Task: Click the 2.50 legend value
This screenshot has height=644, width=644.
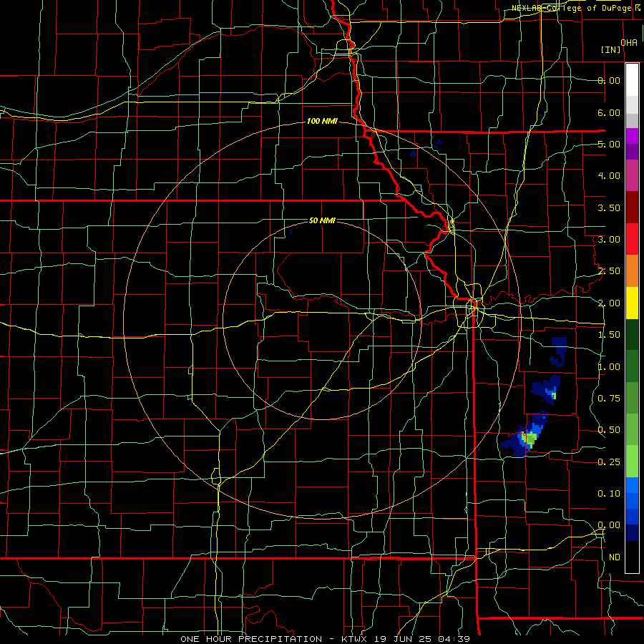Action: (609, 271)
